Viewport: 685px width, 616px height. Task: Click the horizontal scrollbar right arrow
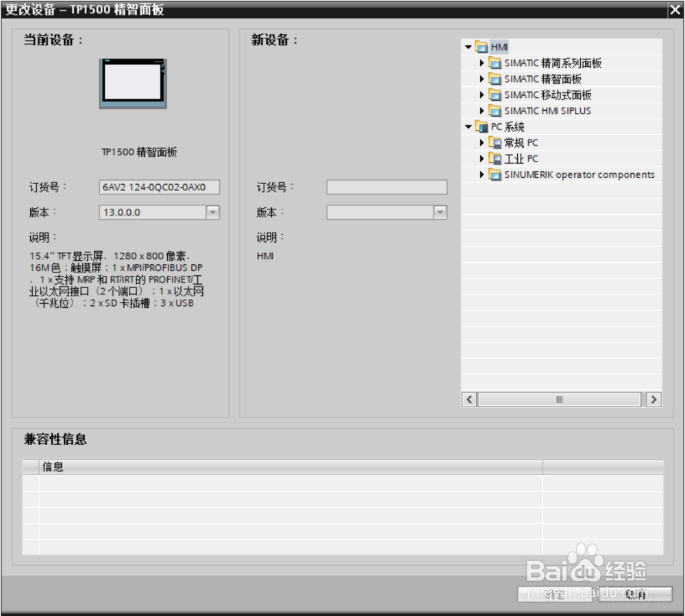[653, 399]
